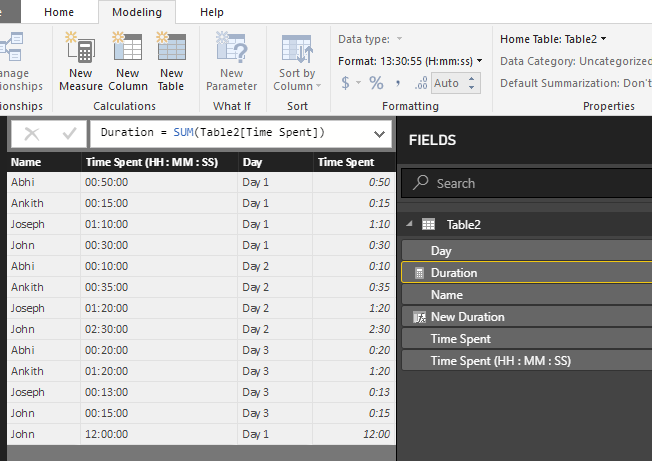Collapse the Table2 tree arrow

pyautogui.click(x=410, y=224)
